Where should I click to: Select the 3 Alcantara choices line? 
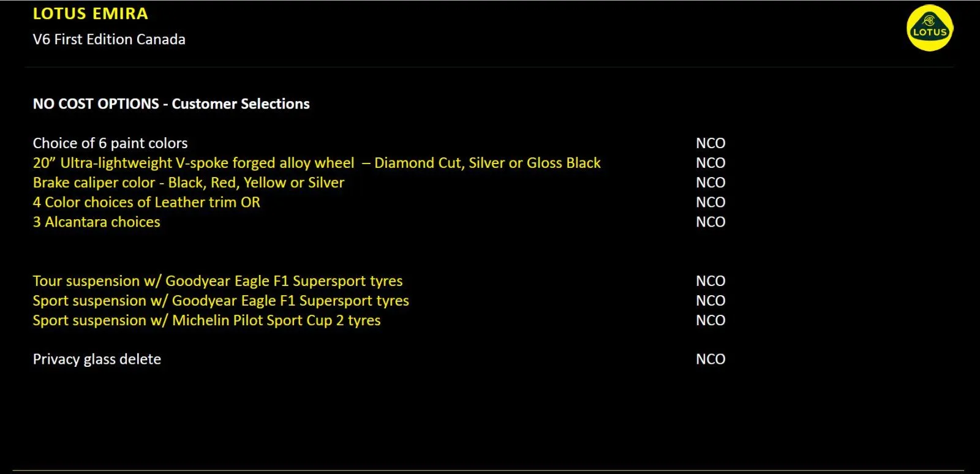pyautogui.click(x=96, y=222)
